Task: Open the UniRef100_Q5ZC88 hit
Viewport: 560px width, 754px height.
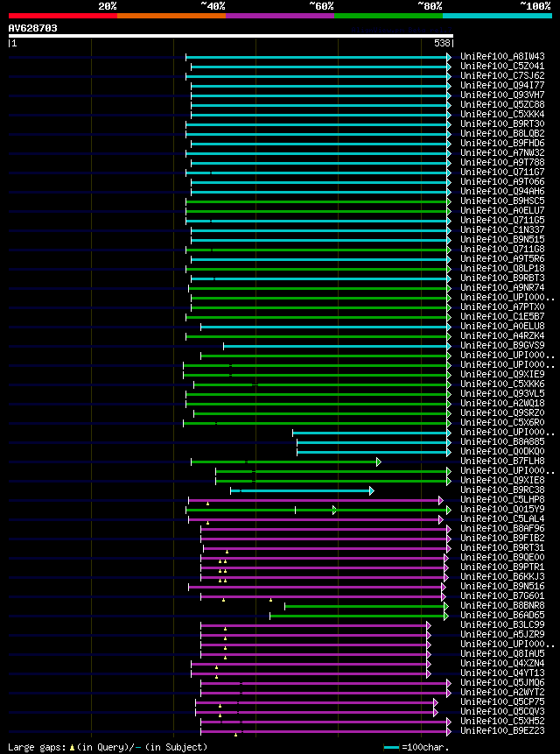Action: (x=502, y=105)
